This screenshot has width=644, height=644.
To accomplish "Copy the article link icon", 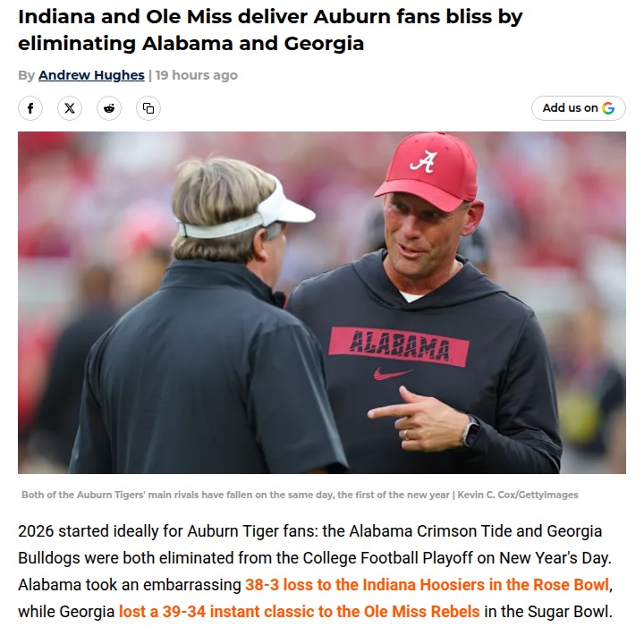I will coord(148,108).
